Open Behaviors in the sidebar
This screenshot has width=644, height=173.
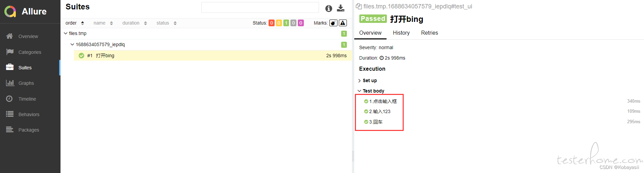pos(29,114)
